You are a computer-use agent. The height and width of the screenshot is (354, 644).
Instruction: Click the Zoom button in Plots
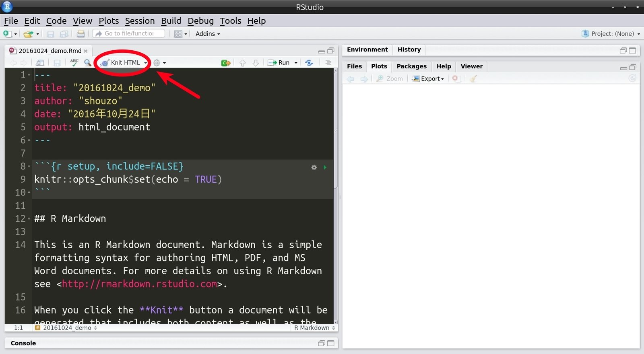pos(389,79)
